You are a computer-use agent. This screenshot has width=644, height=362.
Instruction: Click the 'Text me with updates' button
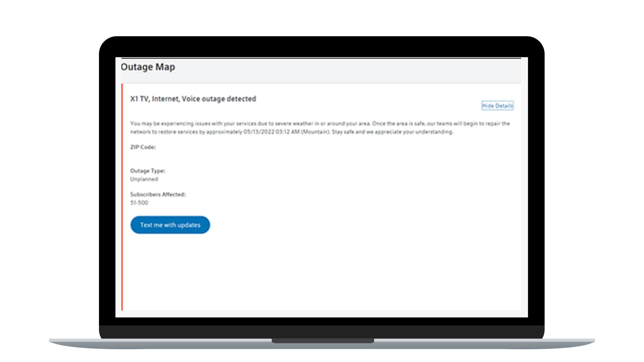point(170,225)
